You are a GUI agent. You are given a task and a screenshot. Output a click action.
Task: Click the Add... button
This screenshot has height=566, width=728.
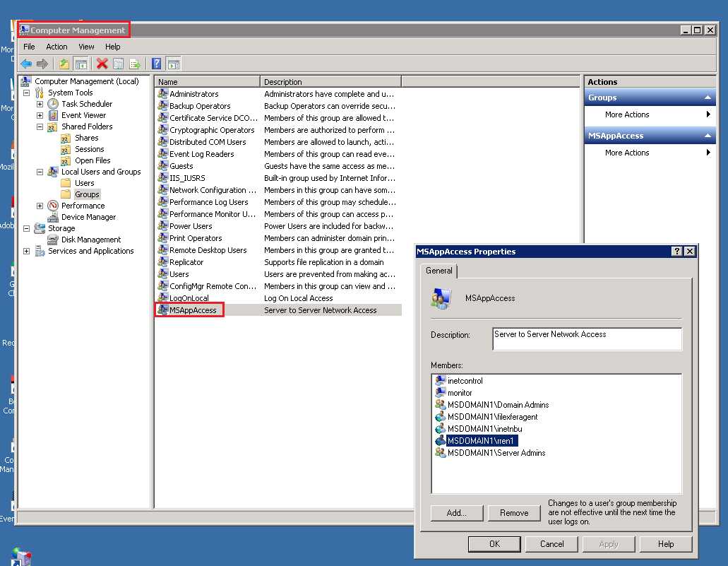click(457, 513)
